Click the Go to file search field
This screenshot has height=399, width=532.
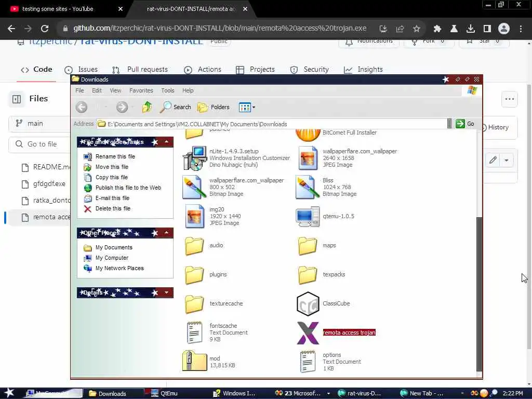(39, 144)
